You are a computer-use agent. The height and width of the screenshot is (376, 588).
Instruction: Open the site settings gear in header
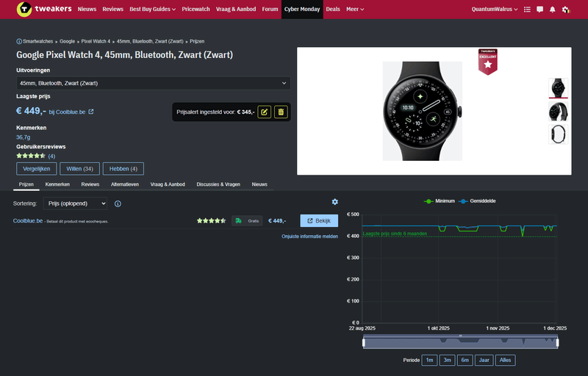coord(565,10)
